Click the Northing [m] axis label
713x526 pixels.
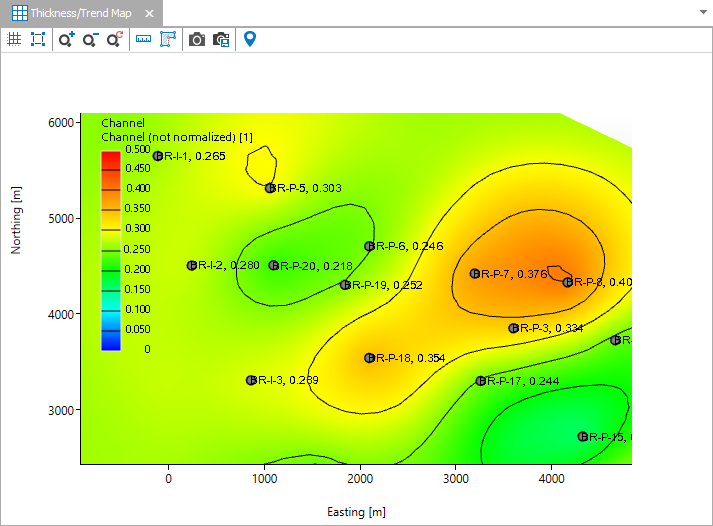[16, 218]
